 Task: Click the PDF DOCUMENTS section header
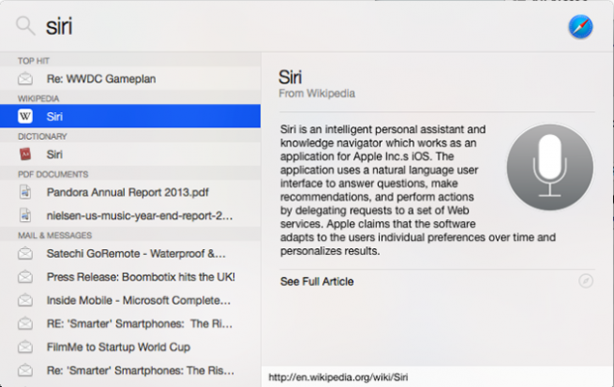53,174
